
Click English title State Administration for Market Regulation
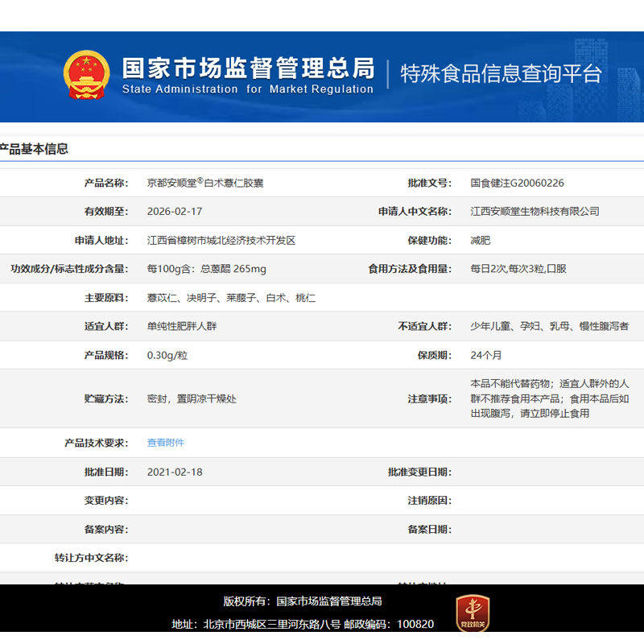coord(248,89)
